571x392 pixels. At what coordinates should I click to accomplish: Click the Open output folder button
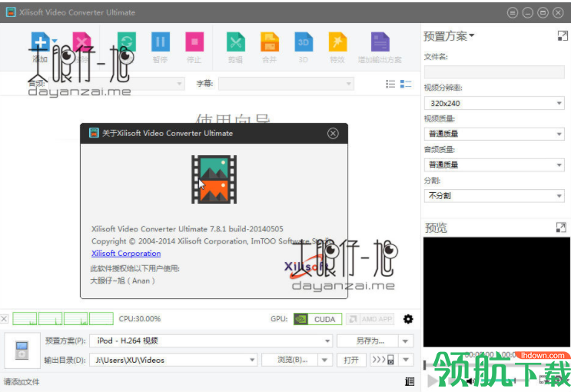(351, 360)
